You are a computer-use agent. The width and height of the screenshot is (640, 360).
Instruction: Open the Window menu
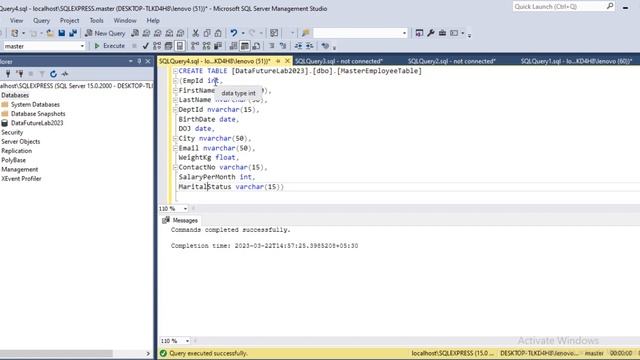point(125,20)
